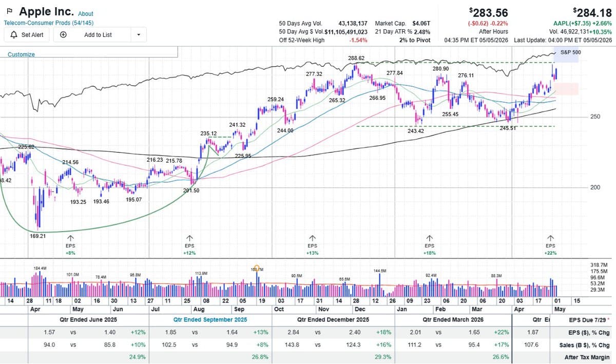Click the 201.50 price label
The image size is (616, 364).
click(191, 190)
